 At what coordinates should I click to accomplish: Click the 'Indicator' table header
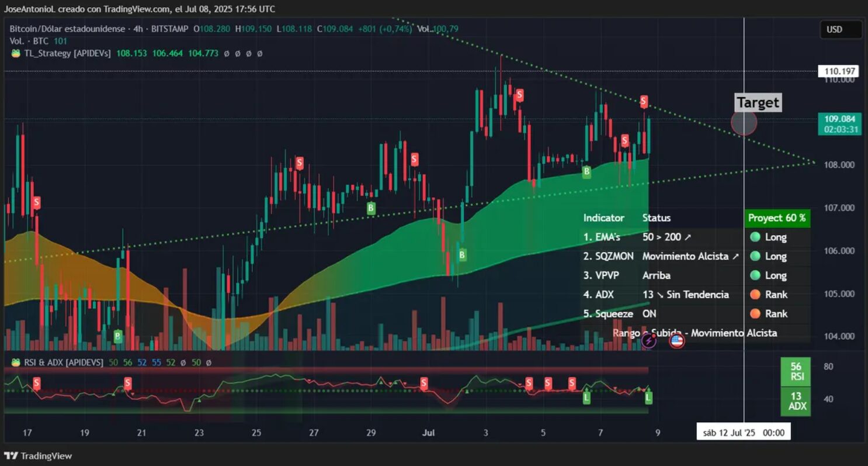pyautogui.click(x=604, y=218)
